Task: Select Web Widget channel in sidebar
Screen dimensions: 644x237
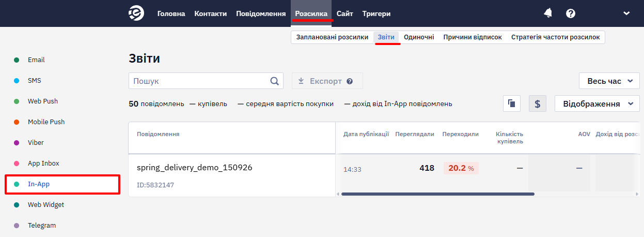Action: point(46,205)
